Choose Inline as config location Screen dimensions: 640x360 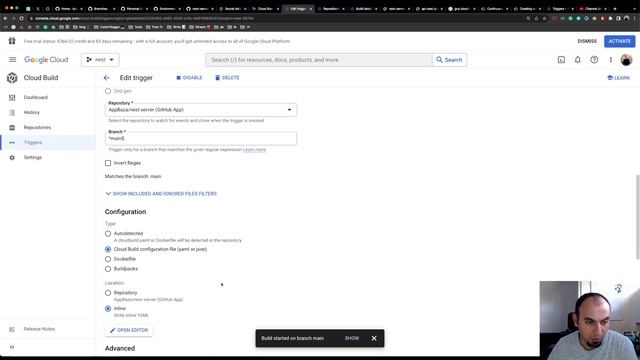(108, 309)
